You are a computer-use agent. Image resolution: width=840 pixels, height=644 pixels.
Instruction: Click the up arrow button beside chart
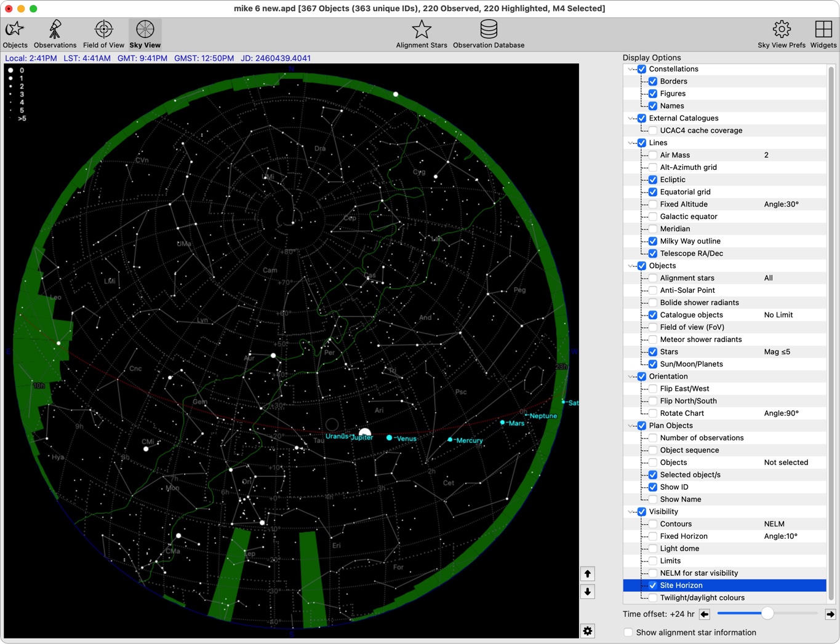588,574
